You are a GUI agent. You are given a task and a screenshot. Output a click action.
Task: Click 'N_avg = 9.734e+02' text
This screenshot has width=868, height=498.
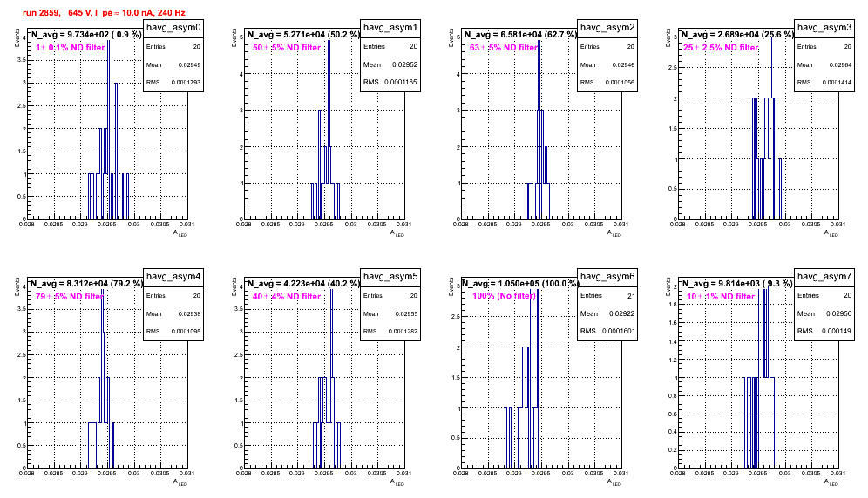pyautogui.click(x=71, y=34)
